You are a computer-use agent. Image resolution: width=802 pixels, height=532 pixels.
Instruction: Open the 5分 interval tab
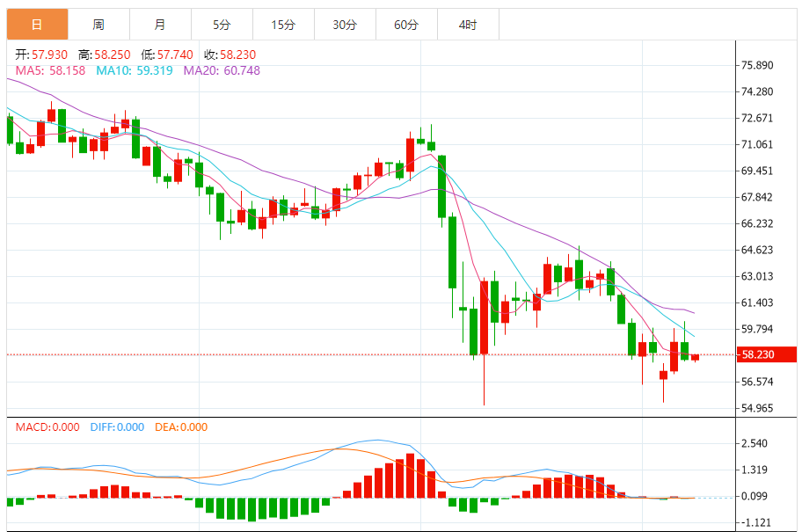(222, 25)
